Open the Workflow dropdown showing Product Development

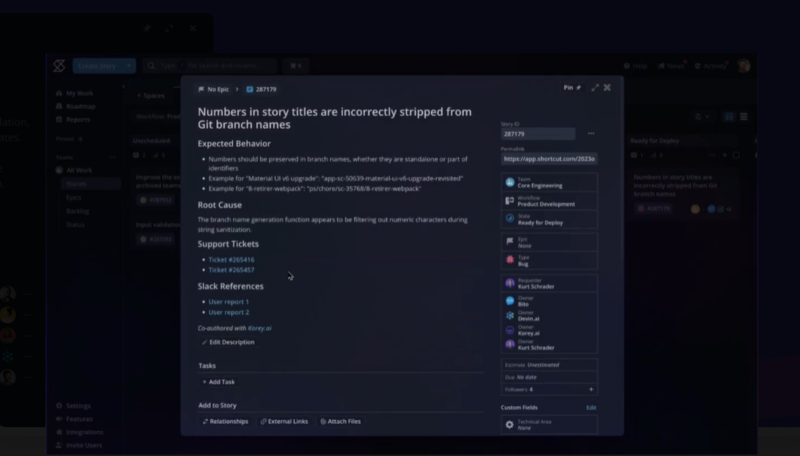549,202
